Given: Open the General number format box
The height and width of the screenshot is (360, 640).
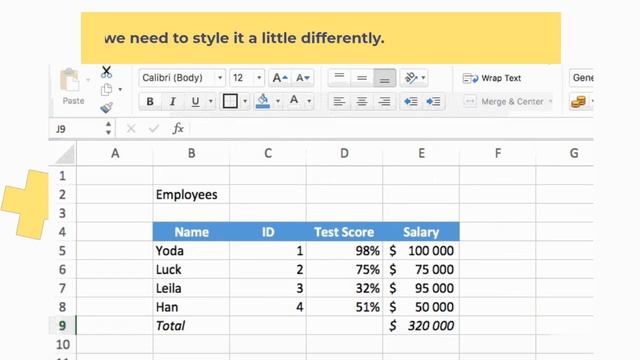Looking at the screenshot, I should (581, 78).
